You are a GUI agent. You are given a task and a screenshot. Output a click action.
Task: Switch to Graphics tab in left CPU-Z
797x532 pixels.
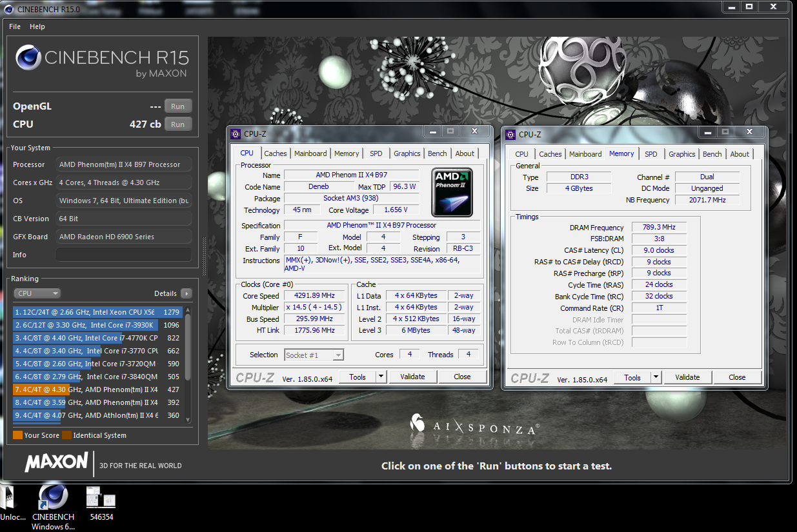tap(407, 153)
